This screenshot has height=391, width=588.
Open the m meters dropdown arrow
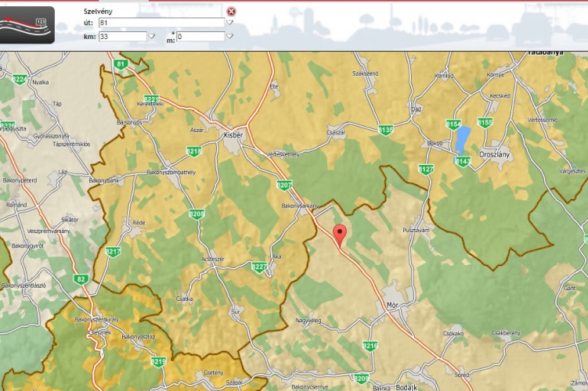230,36
